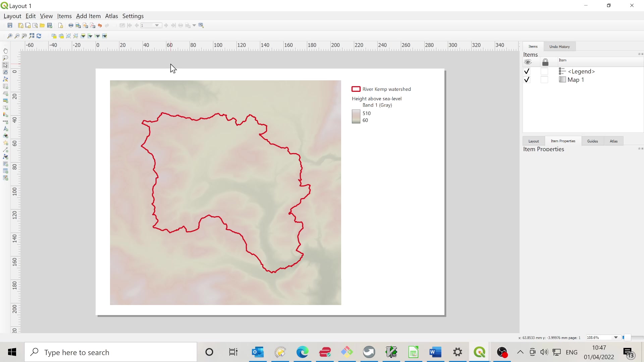This screenshot has height=362, width=644.
Task: Click the Windows taskbar search box
Action: pyautogui.click(x=111, y=352)
